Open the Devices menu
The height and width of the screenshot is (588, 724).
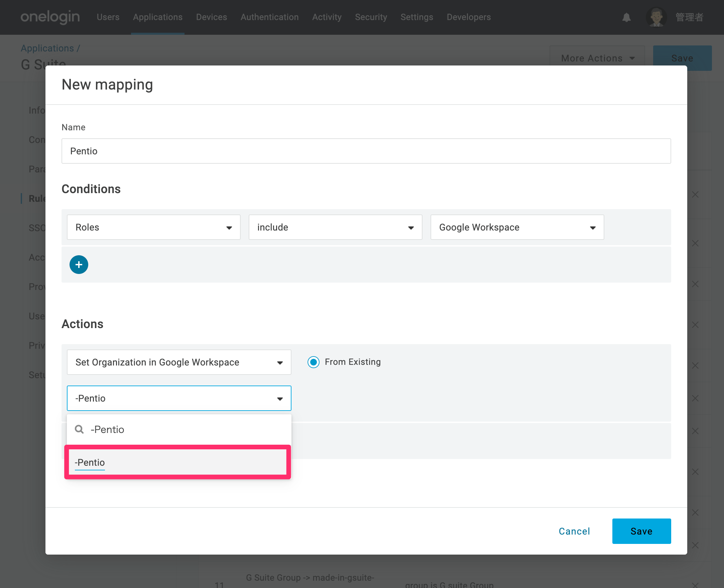(x=211, y=17)
